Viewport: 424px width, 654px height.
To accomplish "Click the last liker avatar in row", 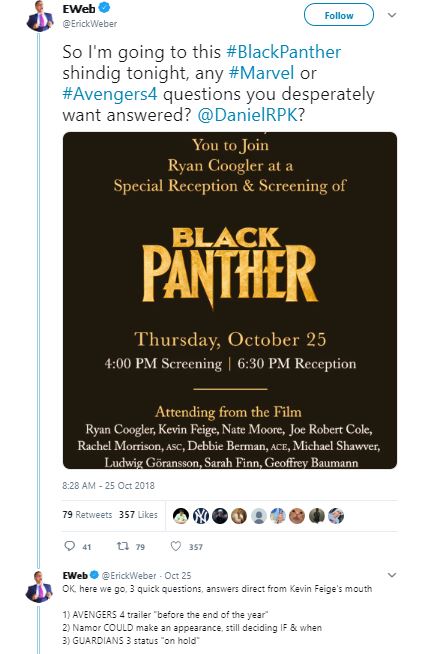I will [336, 516].
